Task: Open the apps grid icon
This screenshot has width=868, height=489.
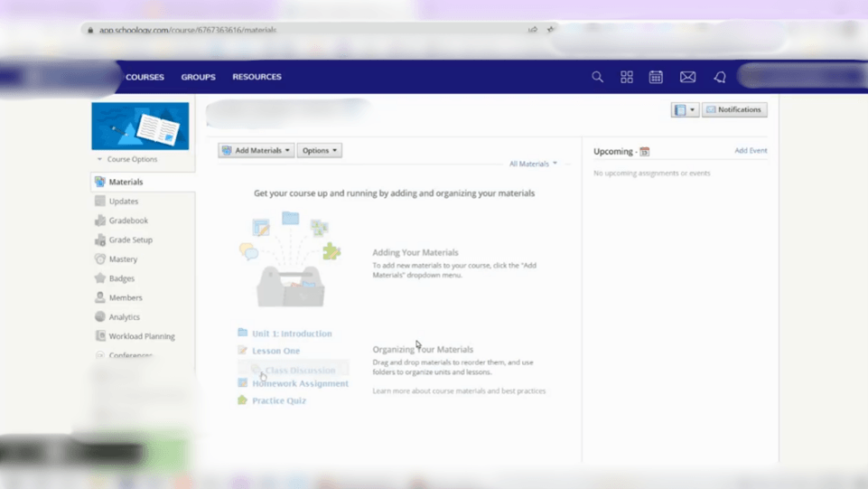Action: (627, 77)
